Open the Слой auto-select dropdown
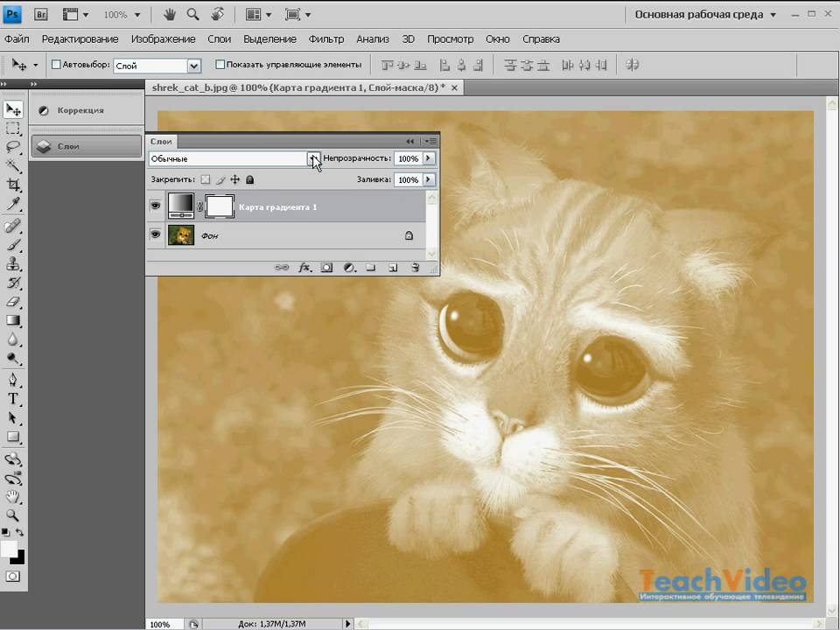Image resolution: width=840 pixels, height=630 pixels. pos(194,66)
